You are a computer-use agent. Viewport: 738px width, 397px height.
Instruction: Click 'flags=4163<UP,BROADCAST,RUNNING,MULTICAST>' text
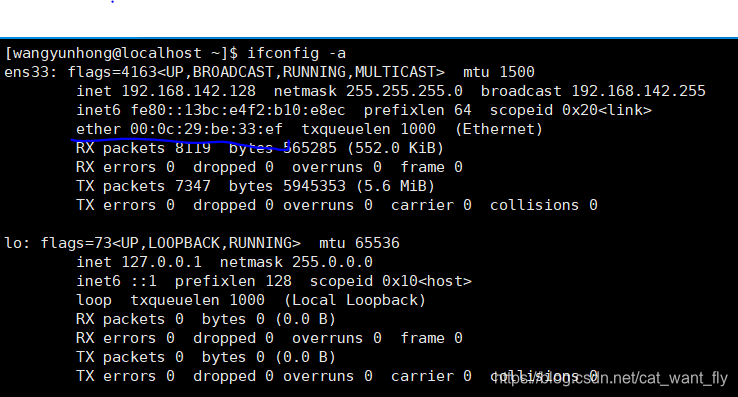(256, 72)
